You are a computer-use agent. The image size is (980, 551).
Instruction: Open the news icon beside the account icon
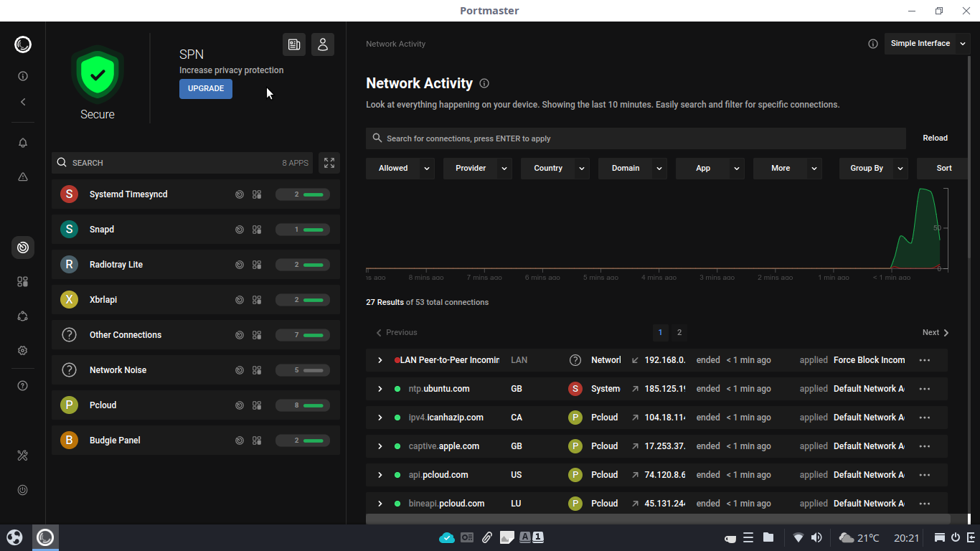294,44
